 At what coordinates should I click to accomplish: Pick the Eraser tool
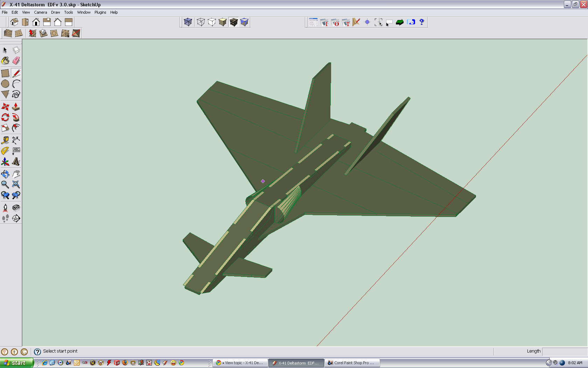point(16,61)
